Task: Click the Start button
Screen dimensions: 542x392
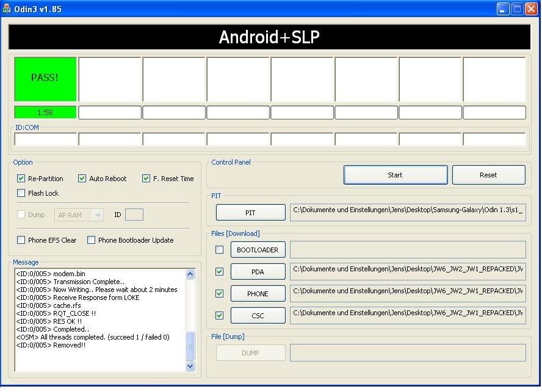Action: point(396,175)
